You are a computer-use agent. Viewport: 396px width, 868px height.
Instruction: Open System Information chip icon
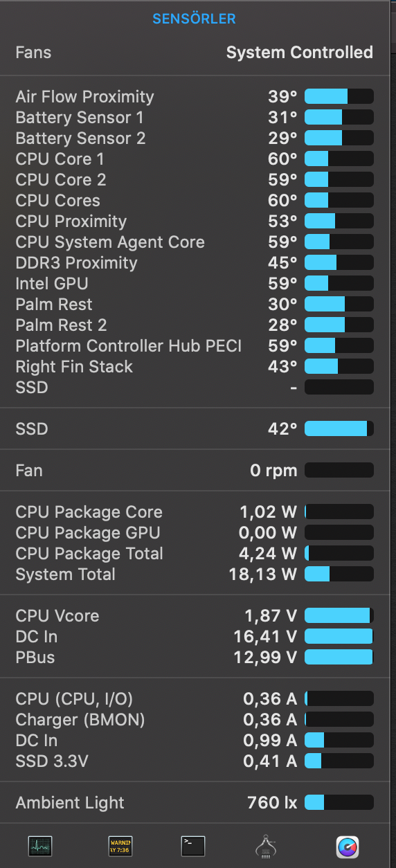[266, 846]
